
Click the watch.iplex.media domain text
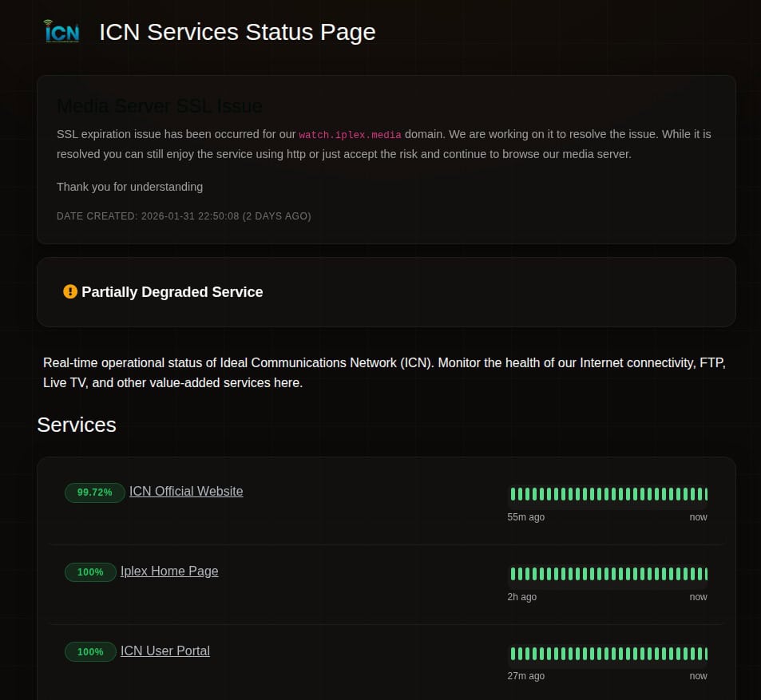350,135
